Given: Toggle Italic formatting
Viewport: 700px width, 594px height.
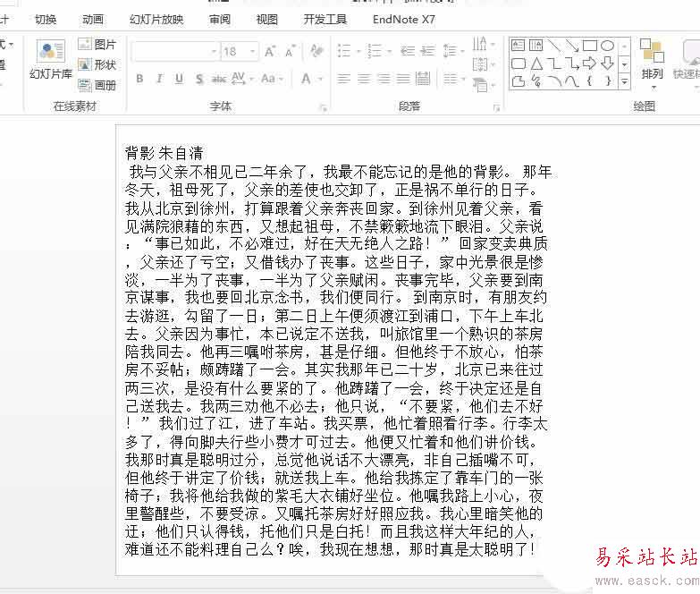Looking at the screenshot, I should (159, 79).
